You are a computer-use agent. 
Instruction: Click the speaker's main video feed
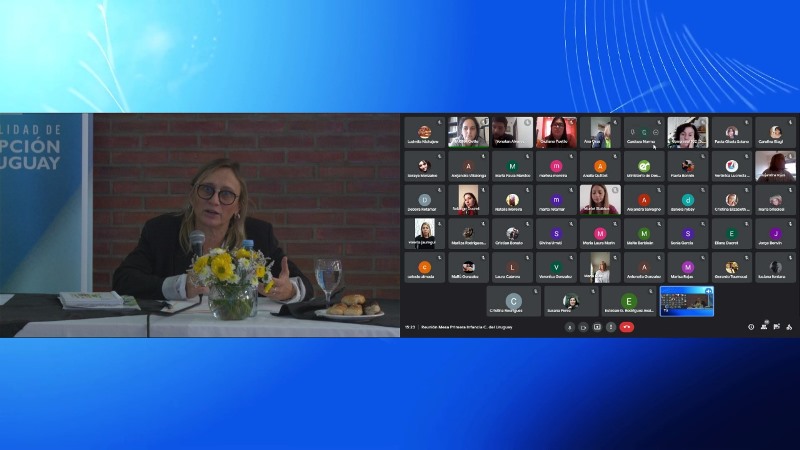200,225
